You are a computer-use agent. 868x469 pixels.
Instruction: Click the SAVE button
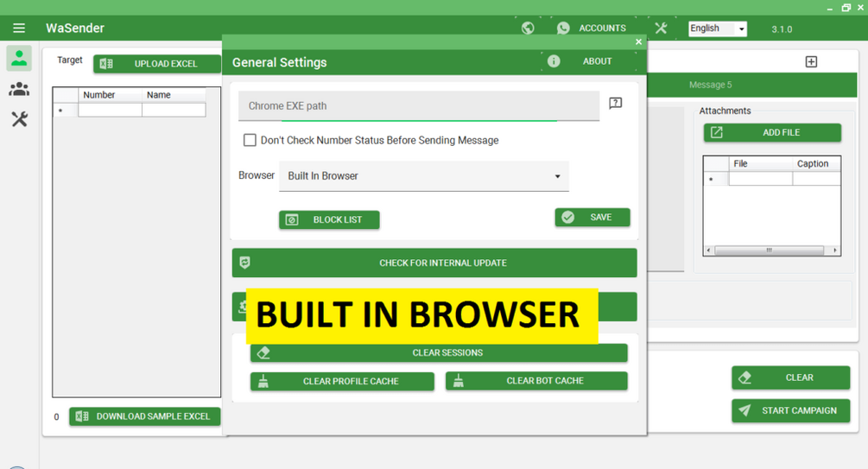click(592, 217)
